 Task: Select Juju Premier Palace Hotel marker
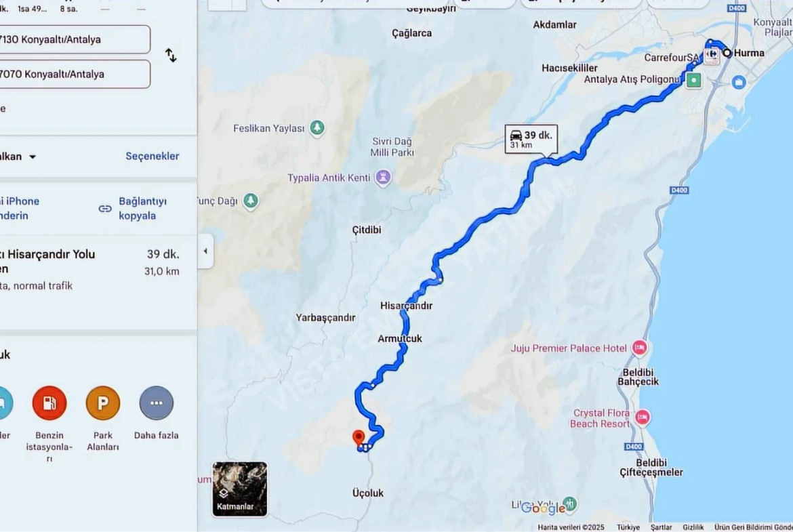pyautogui.click(x=640, y=348)
